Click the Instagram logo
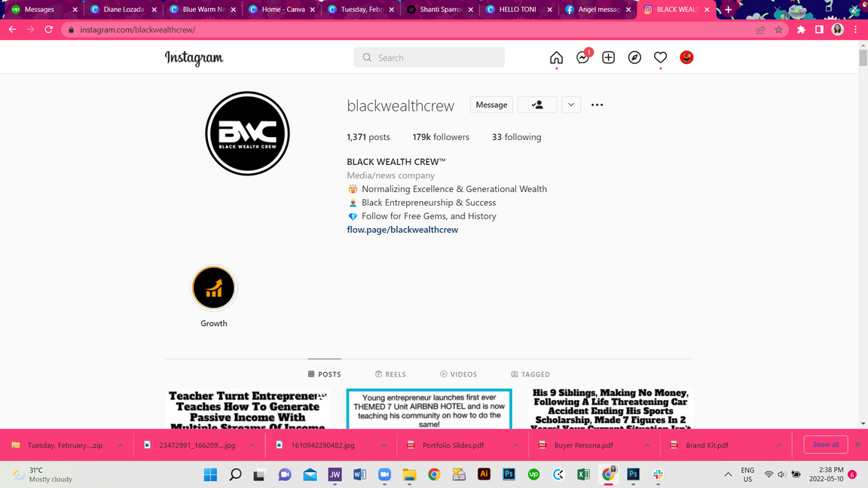The height and width of the screenshot is (488, 868). pos(194,58)
